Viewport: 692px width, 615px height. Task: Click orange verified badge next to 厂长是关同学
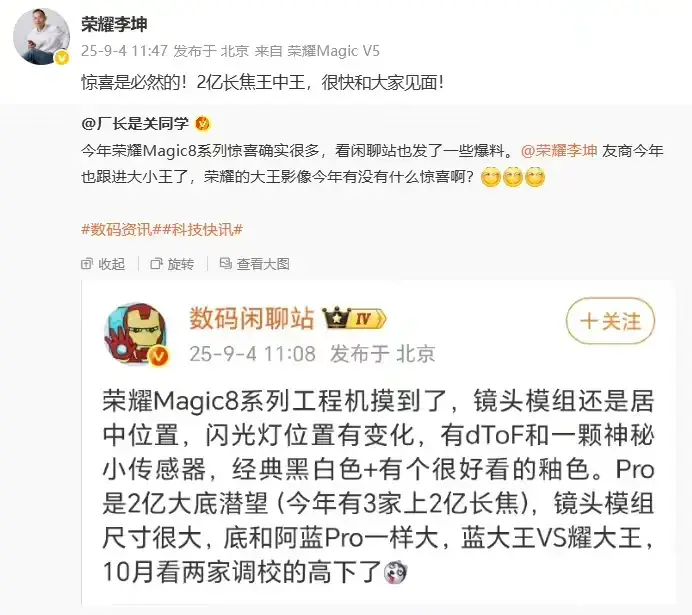point(203,124)
